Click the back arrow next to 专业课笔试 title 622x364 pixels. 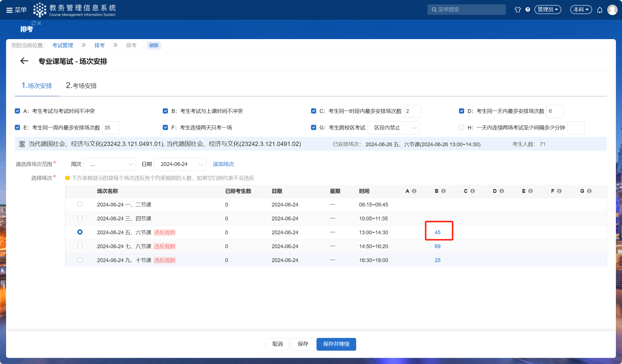pyautogui.click(x=24, y=61)
